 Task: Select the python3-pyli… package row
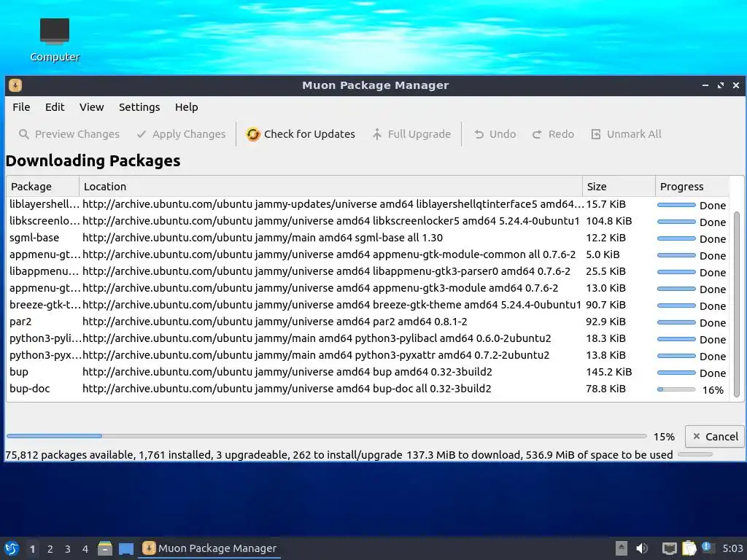(367, 338)
